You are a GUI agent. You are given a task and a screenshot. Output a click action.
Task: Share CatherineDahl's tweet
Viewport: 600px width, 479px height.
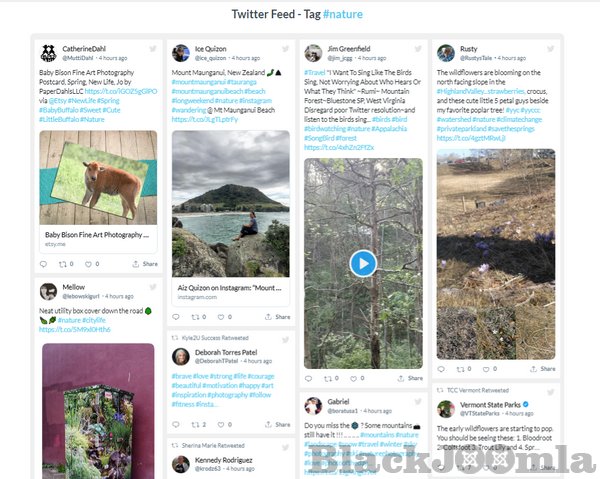145,264
